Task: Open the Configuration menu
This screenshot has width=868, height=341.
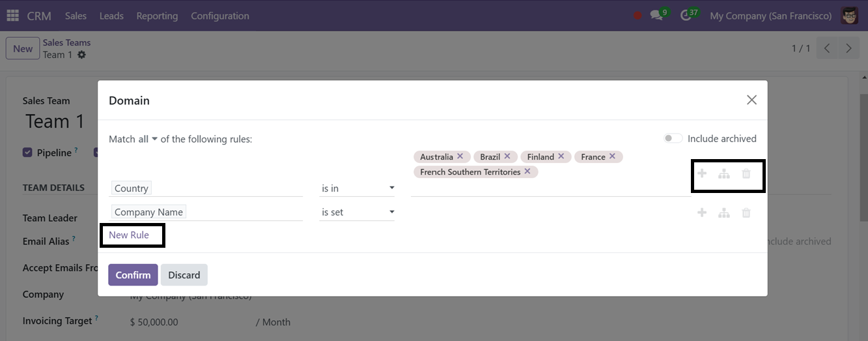Action: click(x=220, y=16)
